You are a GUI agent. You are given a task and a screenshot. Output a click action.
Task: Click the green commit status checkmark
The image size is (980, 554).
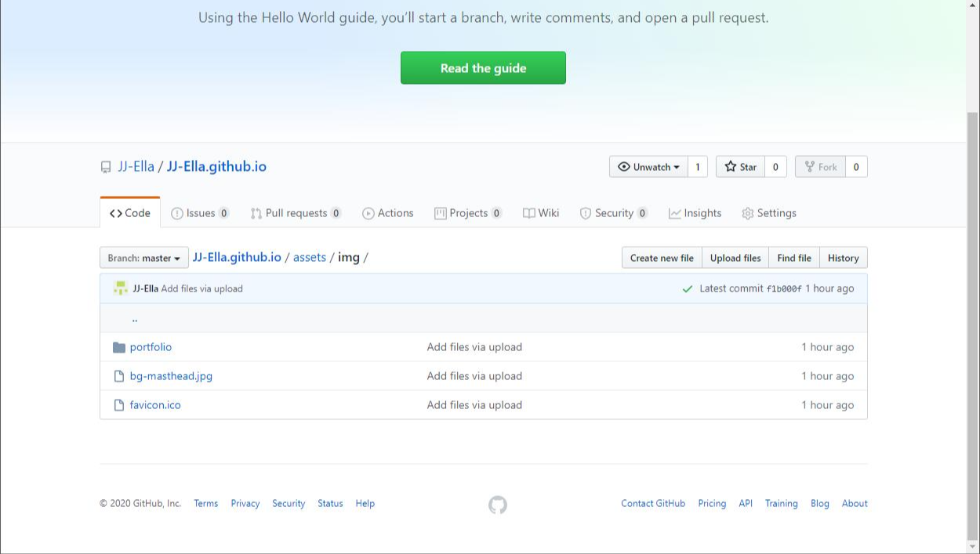click(x=688, y=288)
